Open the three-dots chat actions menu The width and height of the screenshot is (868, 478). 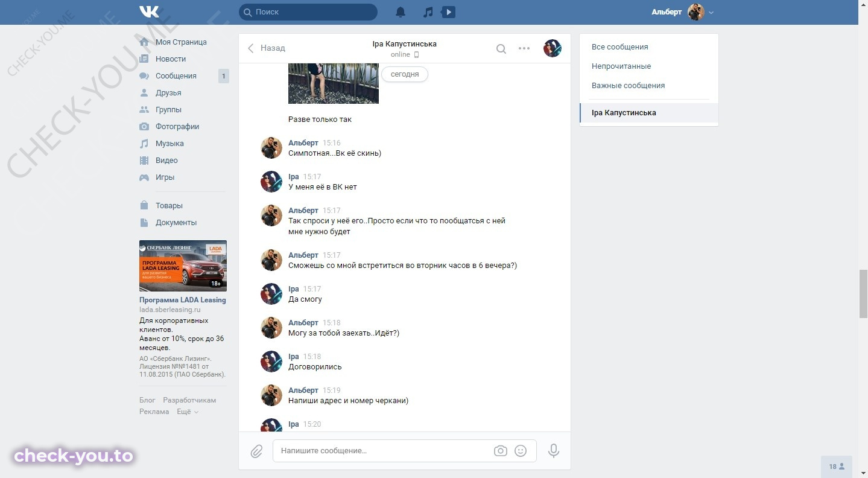coord(524,48)
